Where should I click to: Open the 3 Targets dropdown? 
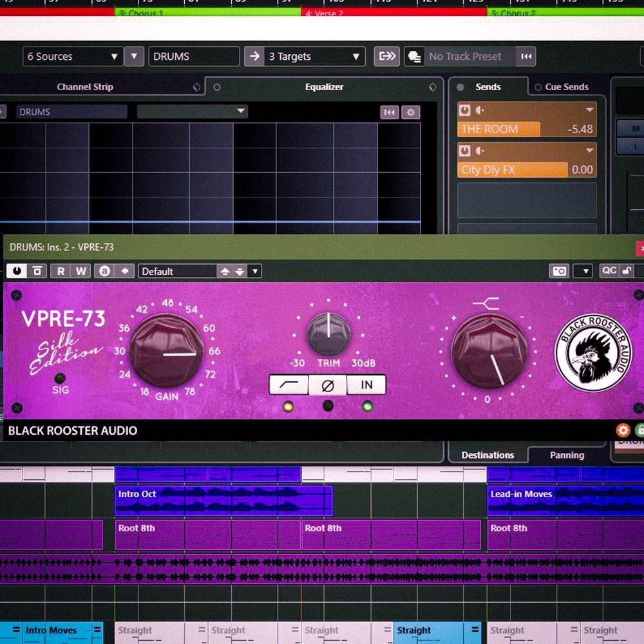click(x=314, y=56)
